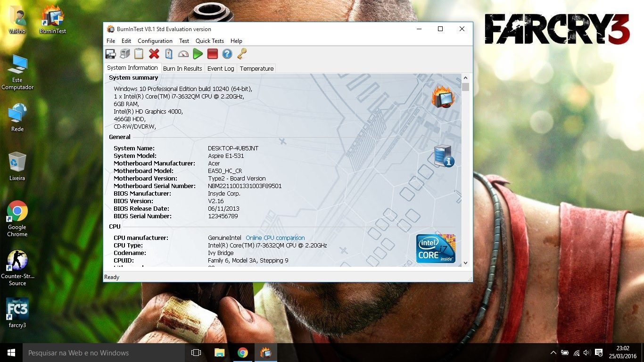Follow the Online CPU comparison link
644x362 pixels.
(275, 238)
